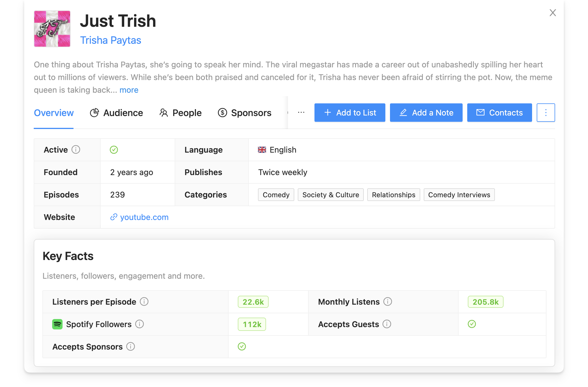This screenshot has height=387, width=588.
Task: Open the vertical three-dot menu
Action: pos(546,113)
